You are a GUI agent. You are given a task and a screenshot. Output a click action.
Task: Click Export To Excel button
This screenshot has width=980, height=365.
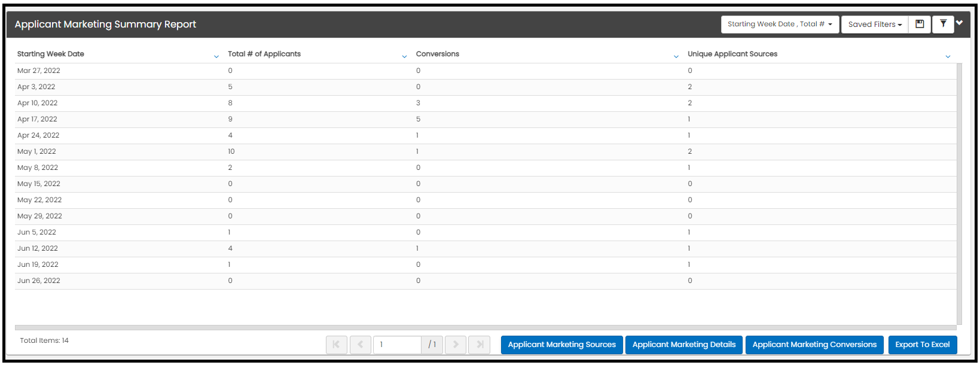point(923,345)
